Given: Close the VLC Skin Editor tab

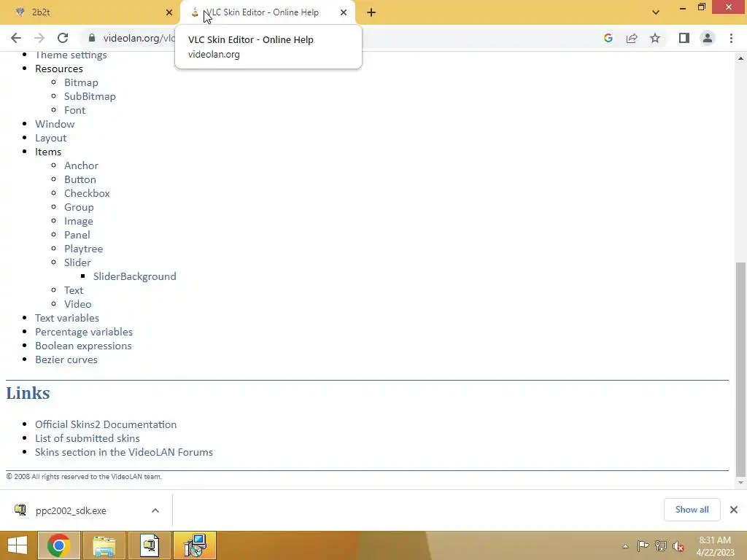Looking at the screenshot, I should 344,12.
